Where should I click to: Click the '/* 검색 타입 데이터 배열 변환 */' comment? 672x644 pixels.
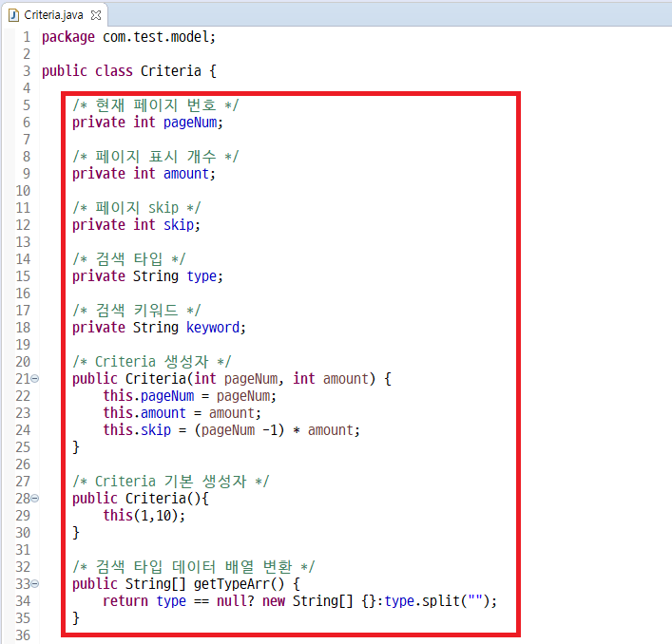tap(193, 567)
